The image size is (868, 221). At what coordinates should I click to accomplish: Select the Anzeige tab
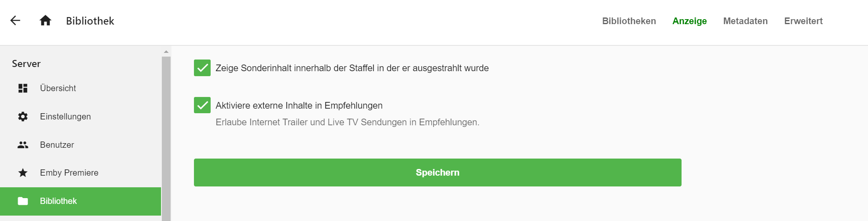pyautogui.click(x=689, y=21)
